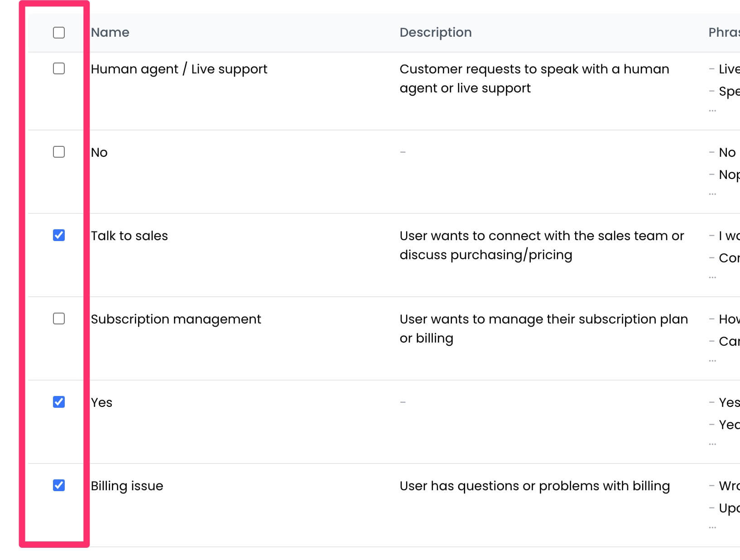Open the Human agent / Live support intent
This screenshot has height=560, width=740.
click(179, 69)
